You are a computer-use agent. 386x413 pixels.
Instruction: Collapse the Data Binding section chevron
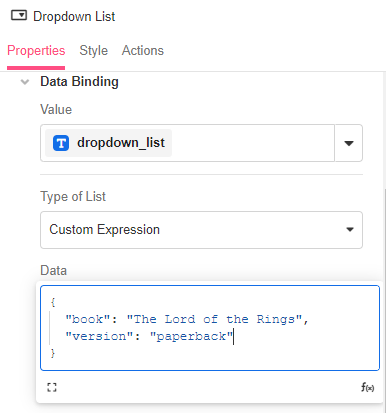pos(25,82)
